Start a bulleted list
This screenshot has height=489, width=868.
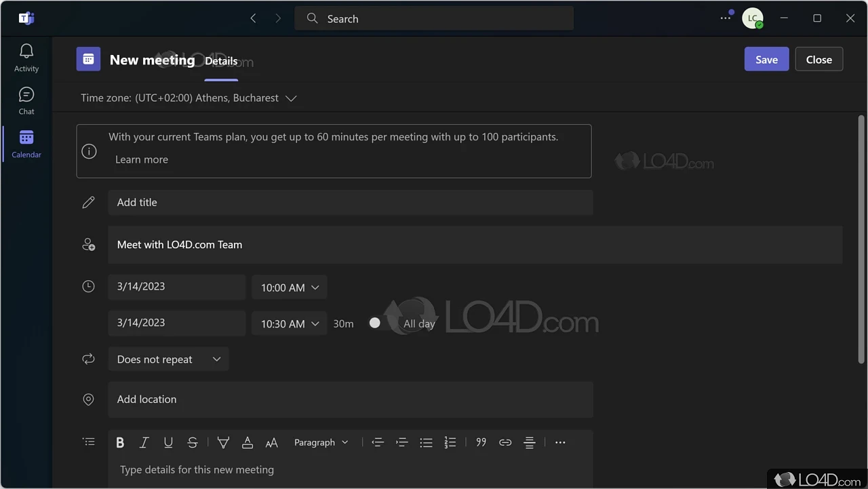[x=426, y=443]
